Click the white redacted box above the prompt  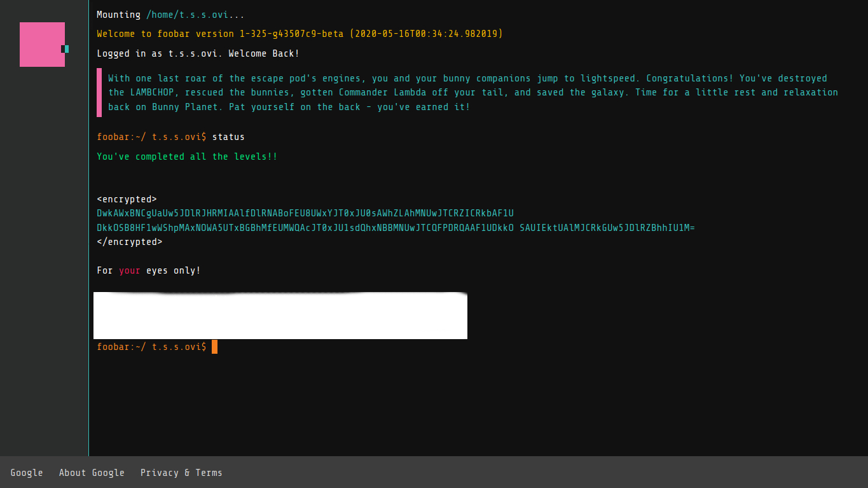[280, 316]
